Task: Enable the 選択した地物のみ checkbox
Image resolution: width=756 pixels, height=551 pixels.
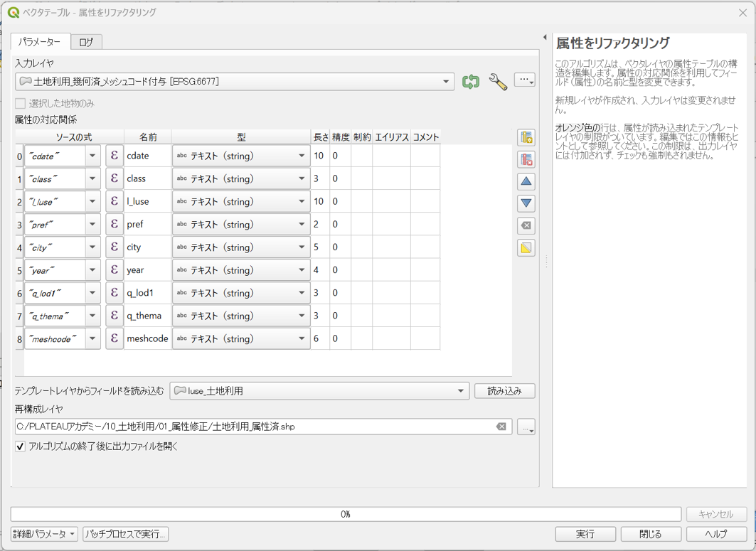Action: pyautogui.click(x=18, y=102)
